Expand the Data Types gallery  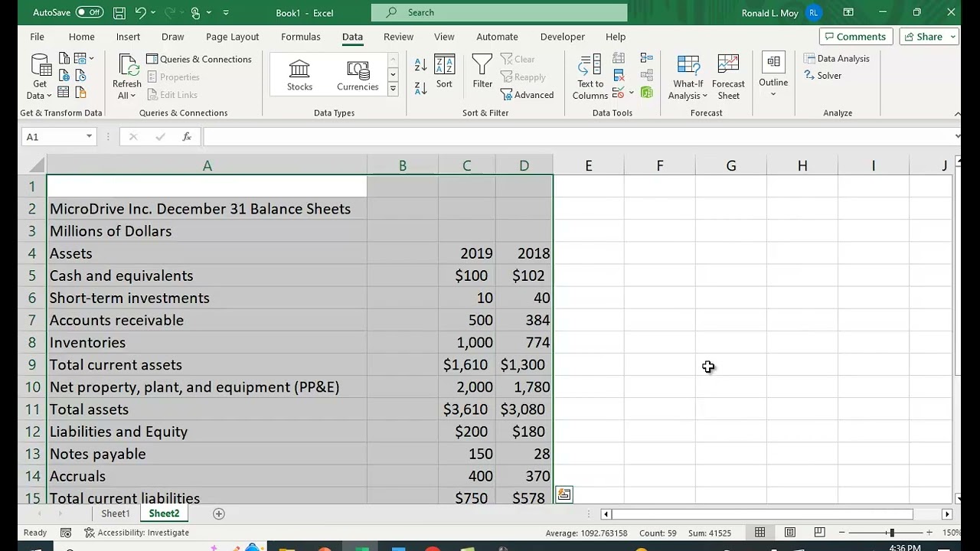point(393,90)
